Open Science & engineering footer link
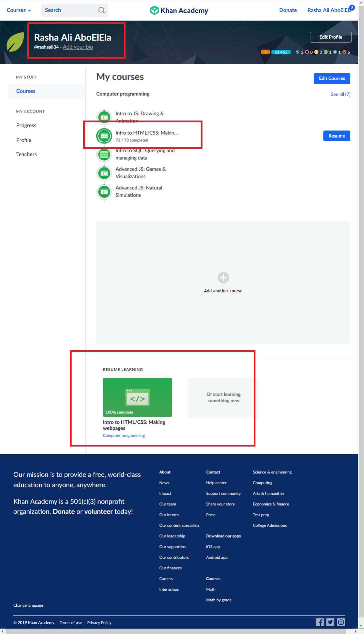This screenshot has height=634, width=364. [x=272, y=472]
